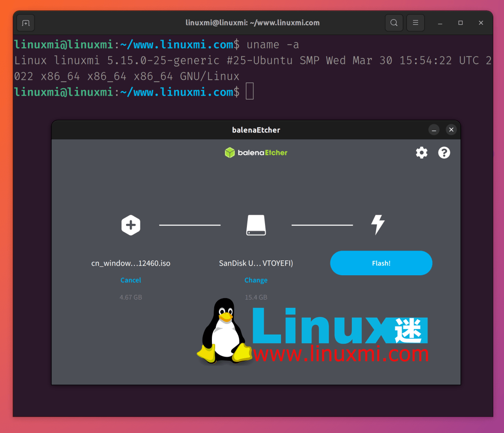
Task: Minimize the terminal window
Action: point(440,23)
